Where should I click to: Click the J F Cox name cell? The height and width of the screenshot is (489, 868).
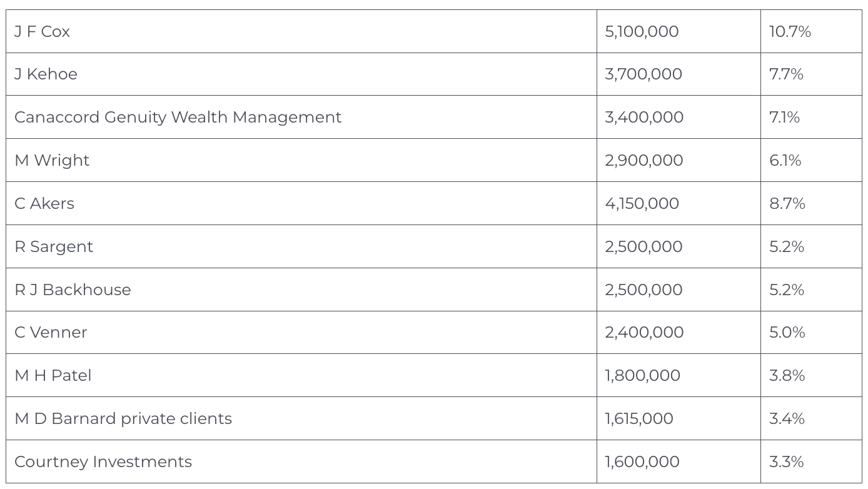pyautogui.click(x=43, y=31)
